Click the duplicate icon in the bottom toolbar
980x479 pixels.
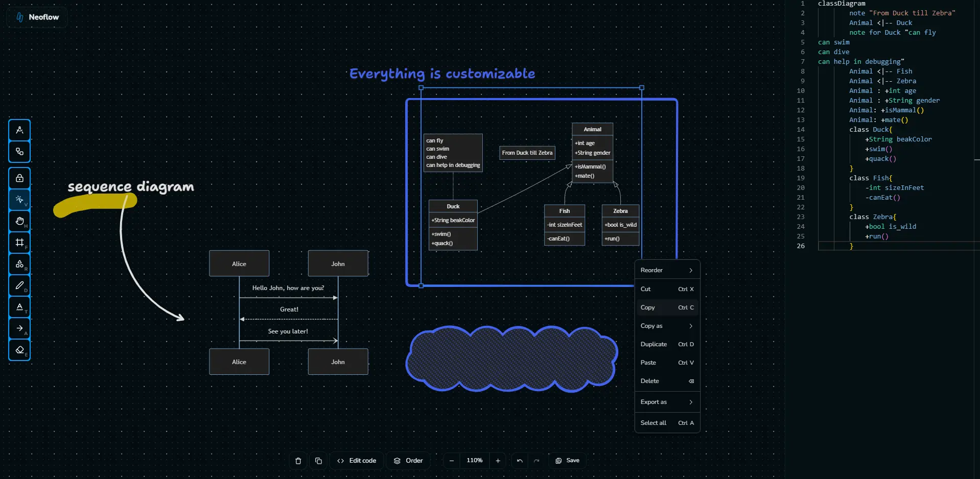[x=319, y=461]
